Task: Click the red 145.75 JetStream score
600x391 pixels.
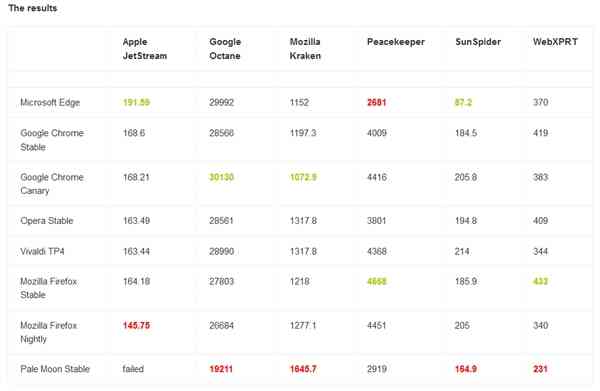Action: click(x=136, y=326)
